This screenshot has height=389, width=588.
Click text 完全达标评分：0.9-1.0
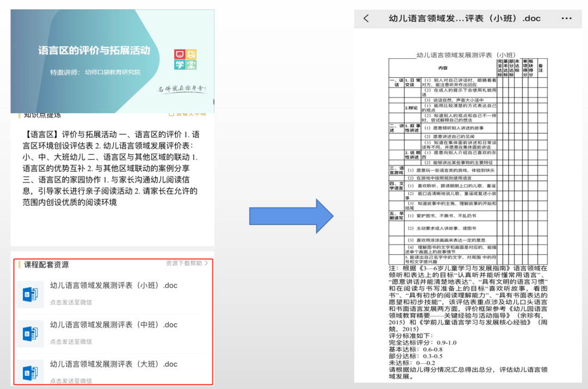(422, 343)
